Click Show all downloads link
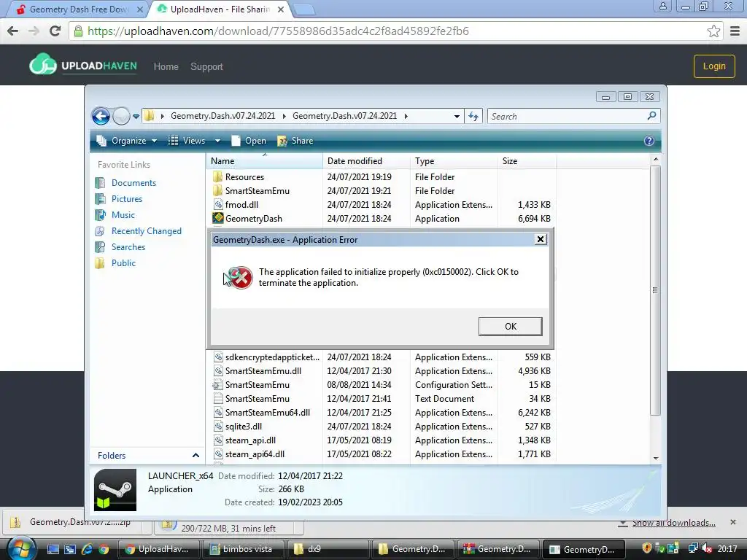 (x=673, y=523)
